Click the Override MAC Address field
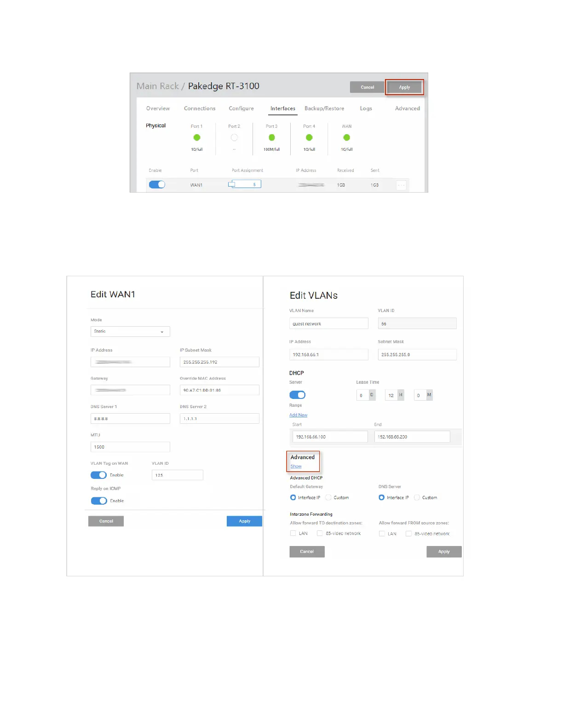Screen dimensions: 563x728 click(219, 390)
